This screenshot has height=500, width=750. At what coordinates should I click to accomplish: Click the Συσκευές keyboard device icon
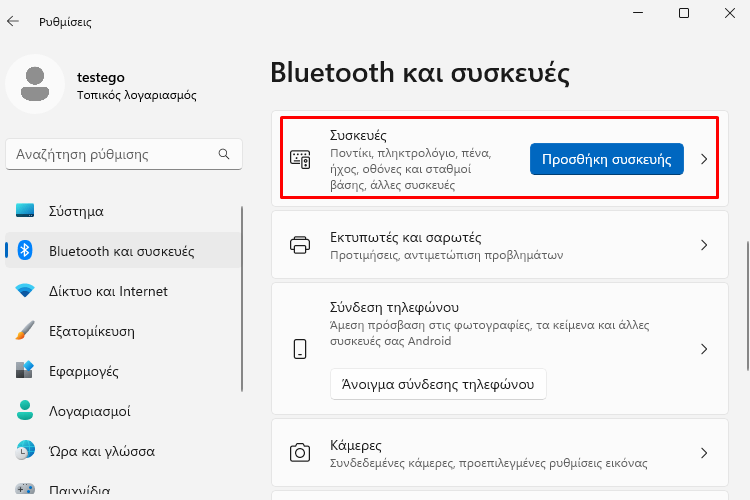300,159
